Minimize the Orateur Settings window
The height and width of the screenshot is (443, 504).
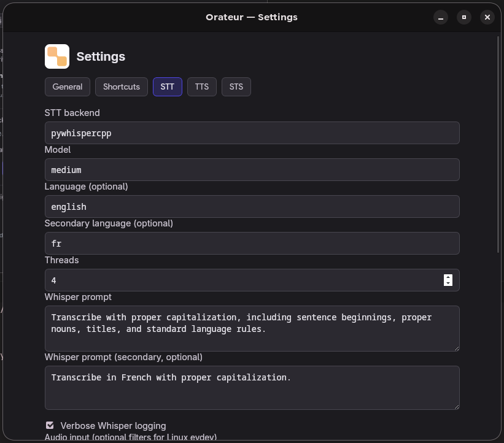tap(441, 17)
